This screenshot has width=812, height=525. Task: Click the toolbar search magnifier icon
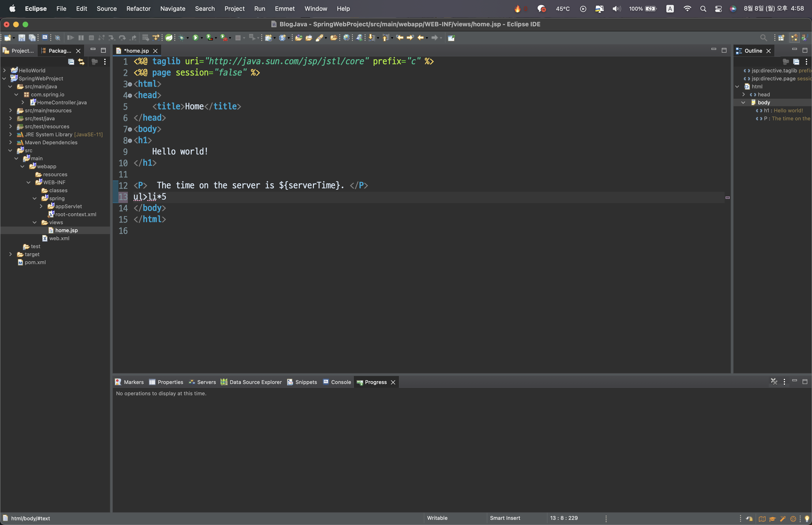click(763, 38)
